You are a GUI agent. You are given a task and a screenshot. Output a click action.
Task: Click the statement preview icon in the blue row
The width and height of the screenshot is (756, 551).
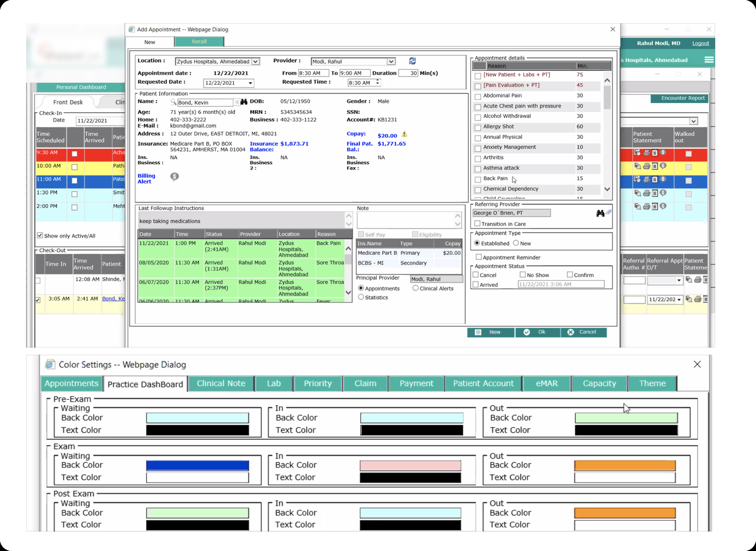(638, 179)
